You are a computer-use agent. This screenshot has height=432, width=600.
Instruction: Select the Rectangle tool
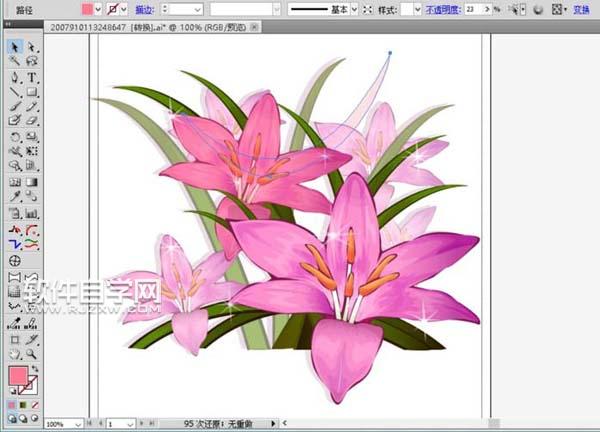[31, 92]
